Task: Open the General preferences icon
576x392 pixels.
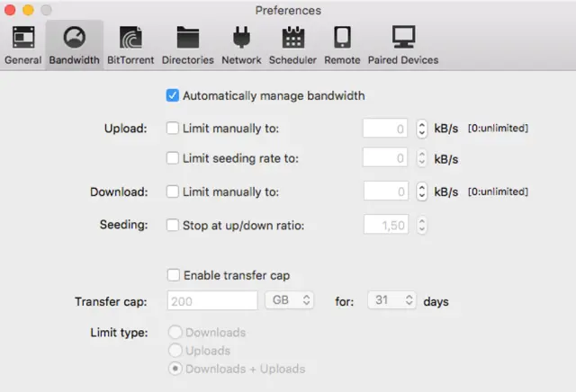Action: 22,39
